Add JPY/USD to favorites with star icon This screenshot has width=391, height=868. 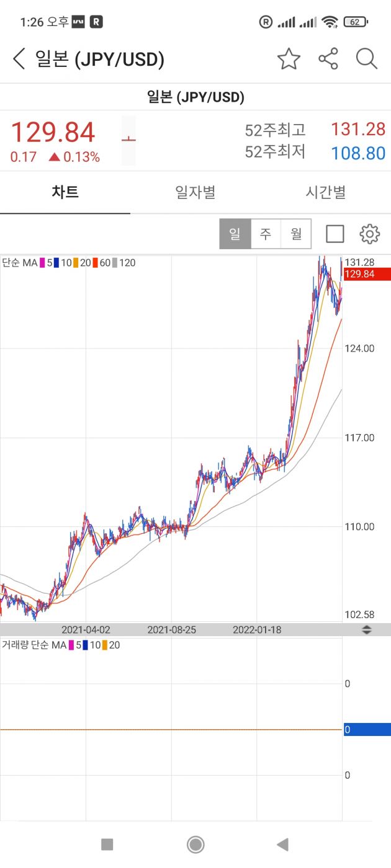click(289, 60)
